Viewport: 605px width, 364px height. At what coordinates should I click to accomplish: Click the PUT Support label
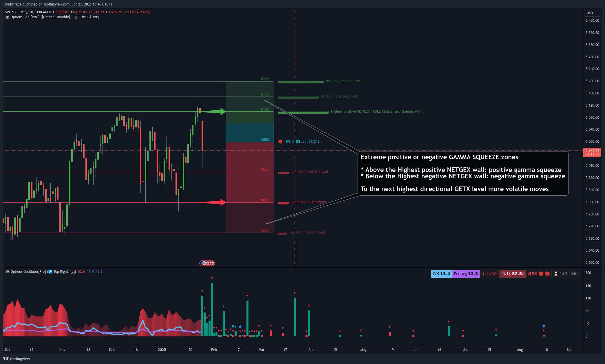pyautogui.click(x=309, y=202)
